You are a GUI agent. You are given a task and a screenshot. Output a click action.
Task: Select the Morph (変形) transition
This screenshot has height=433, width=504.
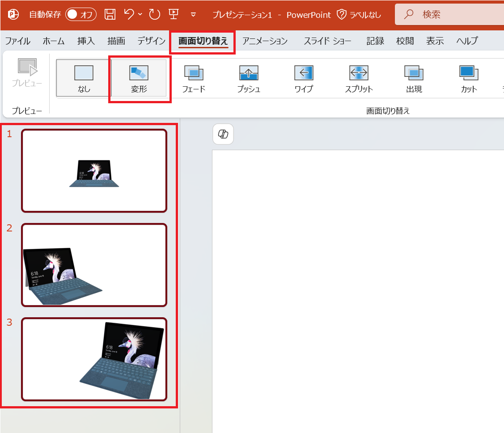[139, 79]
